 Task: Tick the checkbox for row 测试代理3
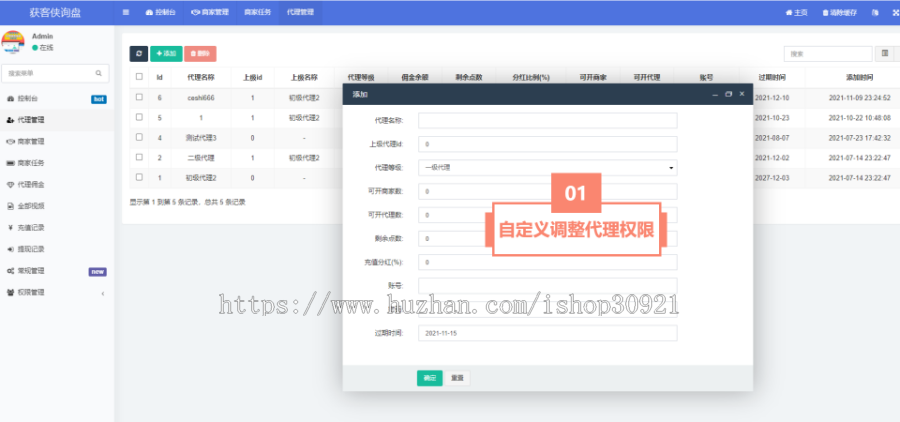click(x=139, y=137)
